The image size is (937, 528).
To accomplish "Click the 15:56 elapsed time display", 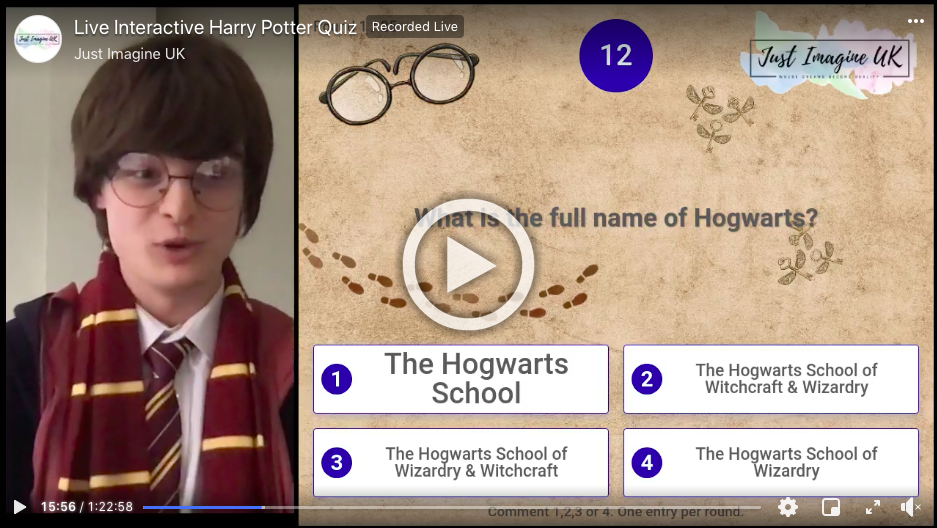I will click(58, 507).
